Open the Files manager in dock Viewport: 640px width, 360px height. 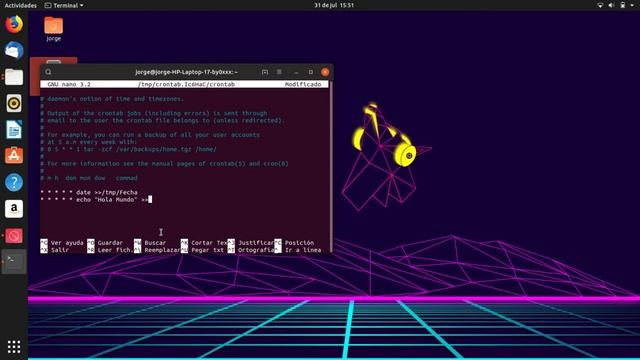(x=14, y=77)
